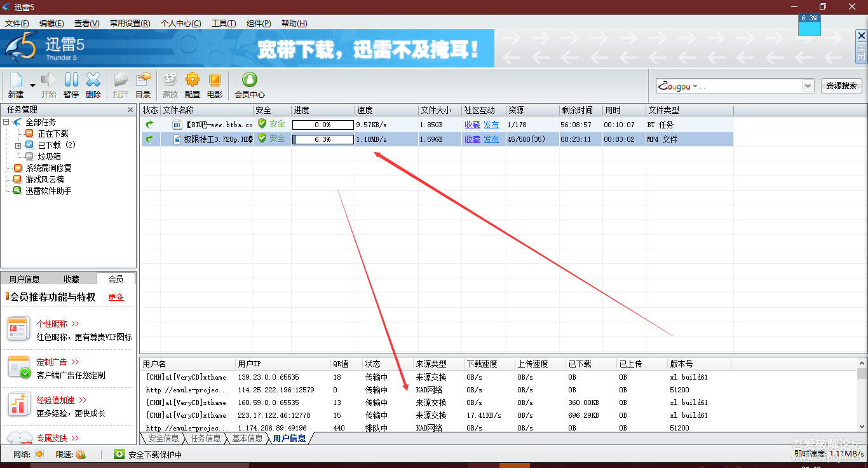Click the 安全下载保护中 shield icon
Viewport: 868px width, 468px height.
click(119, 454)
